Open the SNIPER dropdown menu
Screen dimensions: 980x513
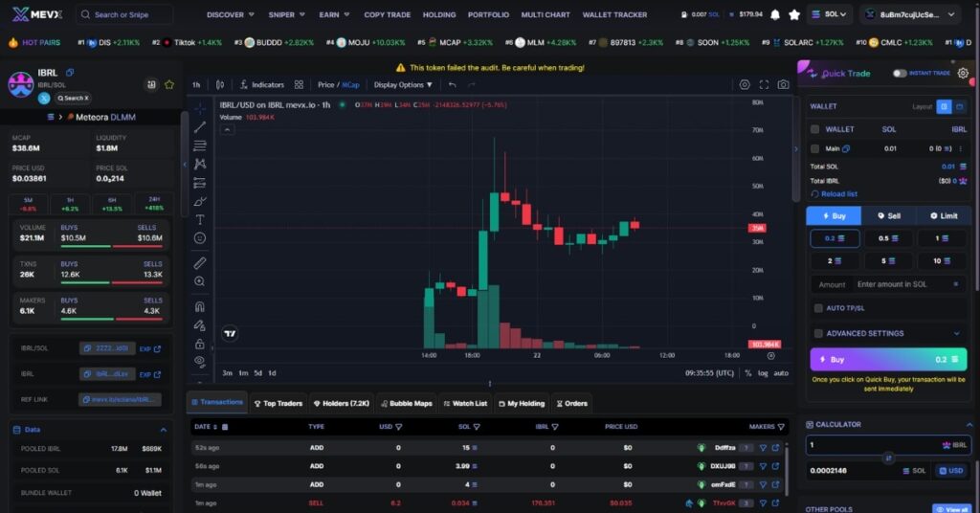[287, 14]
